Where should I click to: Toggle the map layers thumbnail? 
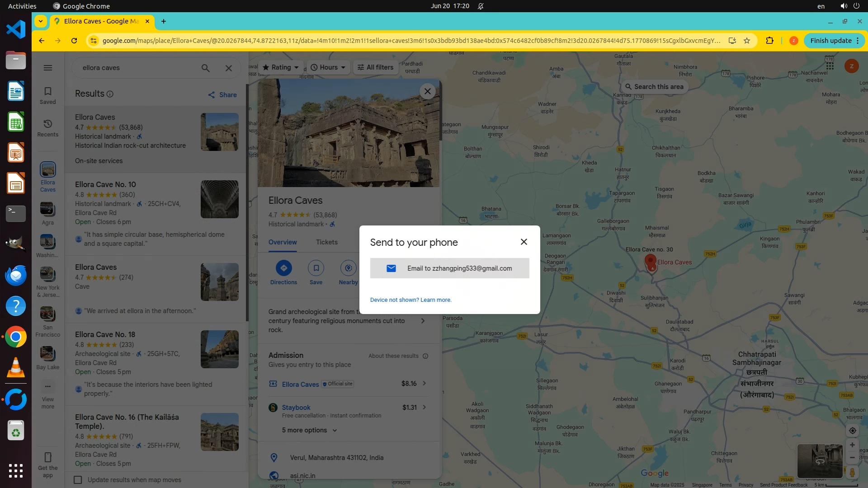[820, 461]
